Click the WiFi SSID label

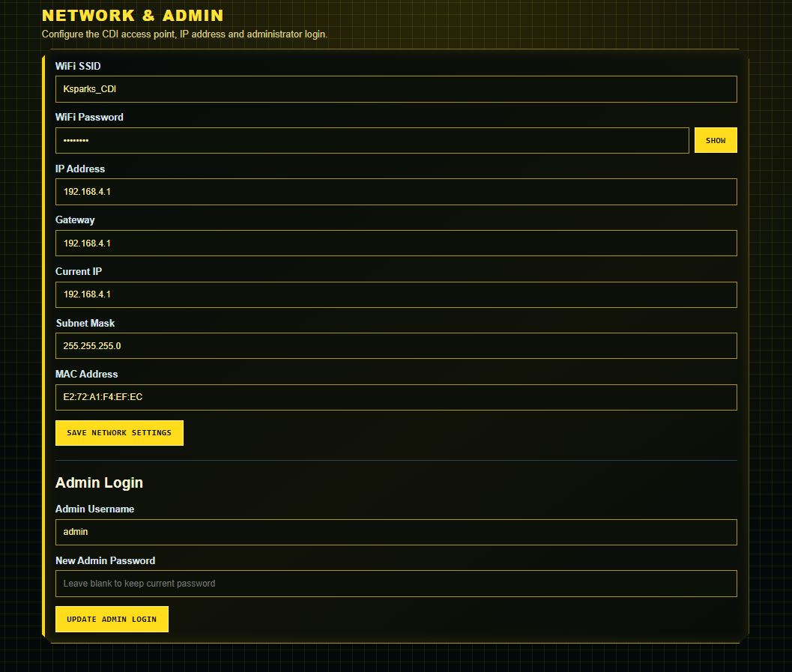click(x=78, y=66)
